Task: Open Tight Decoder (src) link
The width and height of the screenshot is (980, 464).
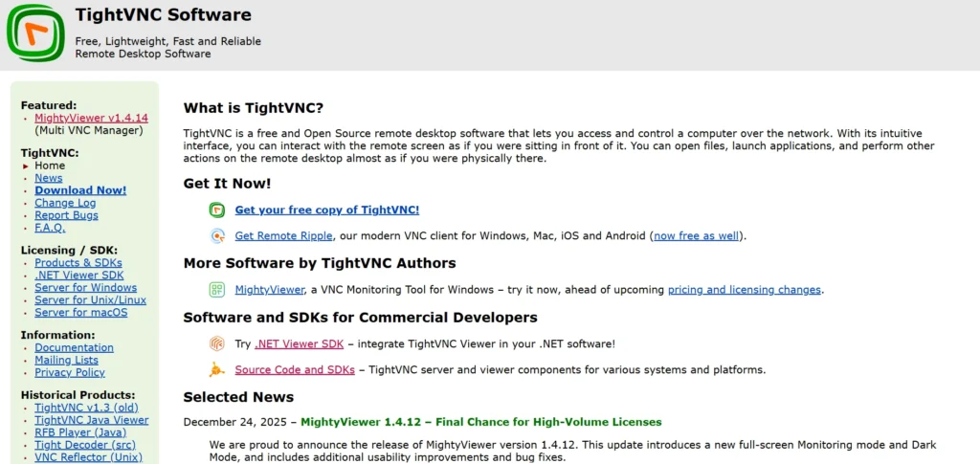Action: click(85, 445)
